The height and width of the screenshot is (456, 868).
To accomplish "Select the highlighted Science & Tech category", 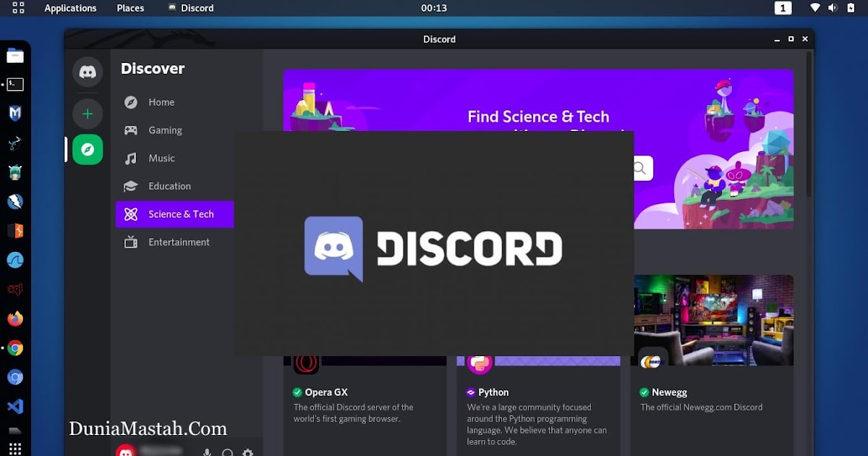I will (x=174, y=214).
